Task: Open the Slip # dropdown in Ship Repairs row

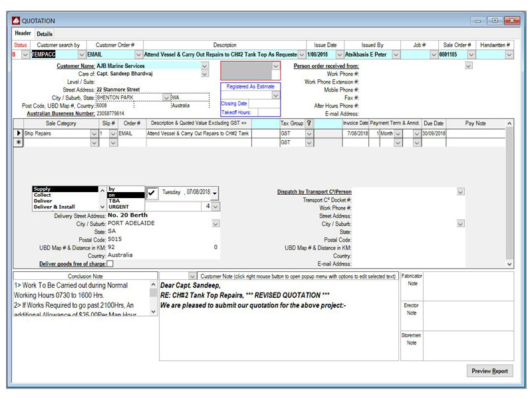Action: 113,134
